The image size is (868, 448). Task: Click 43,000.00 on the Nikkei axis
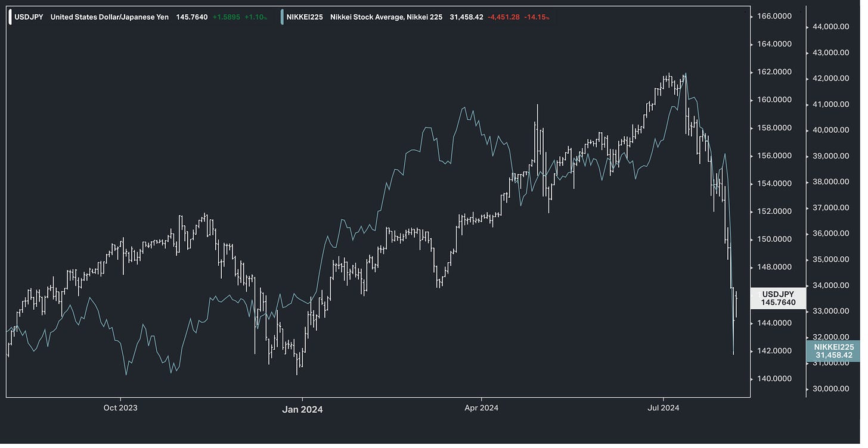coord(830,52)
